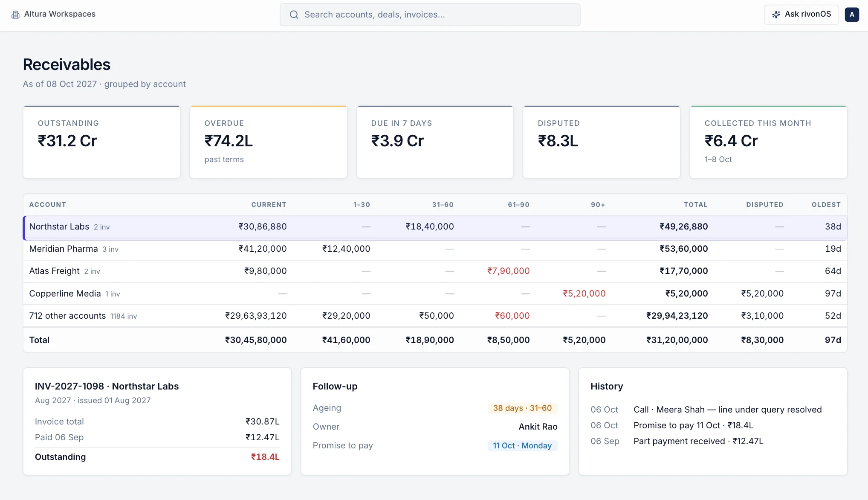Sort by the 90+ column header
Viewport: 868px width, 500px height.
598,205
